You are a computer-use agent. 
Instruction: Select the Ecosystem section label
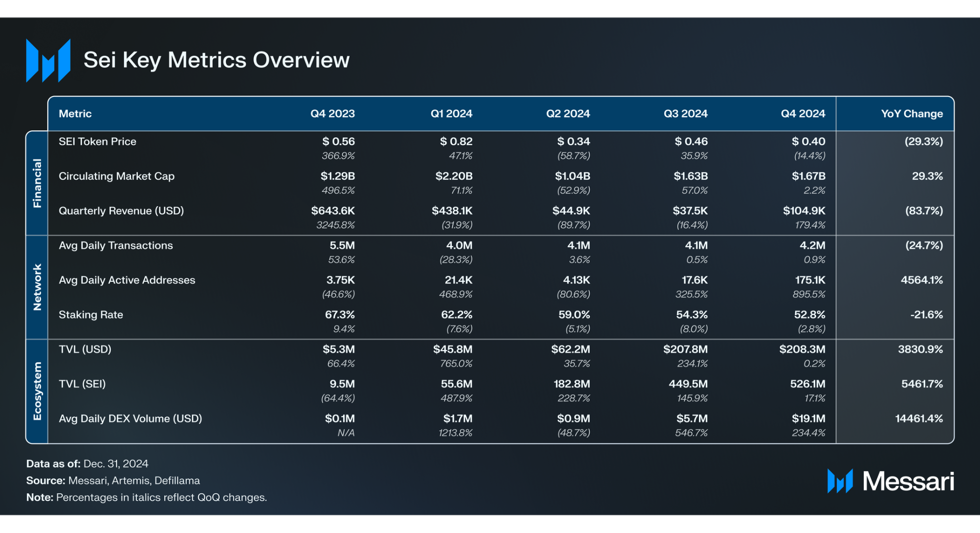coord(37,391)
